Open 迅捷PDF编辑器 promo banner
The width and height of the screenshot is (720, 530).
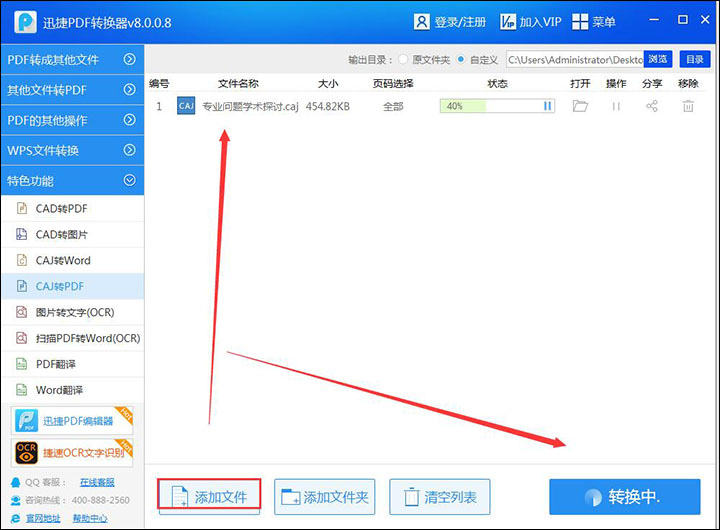pyautogui.click(x=72, y=420)
